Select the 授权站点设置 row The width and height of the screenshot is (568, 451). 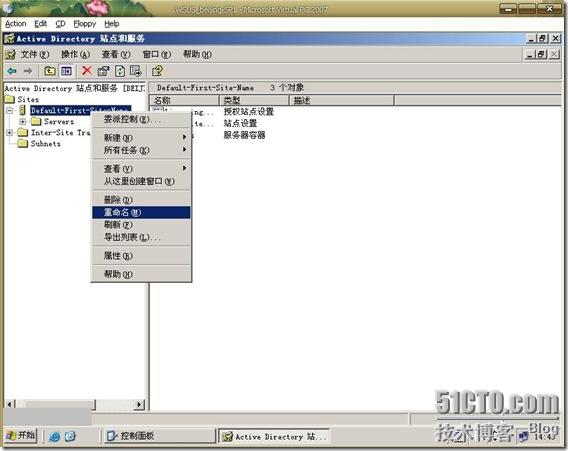pyautogui.click(x=248, y=112)
